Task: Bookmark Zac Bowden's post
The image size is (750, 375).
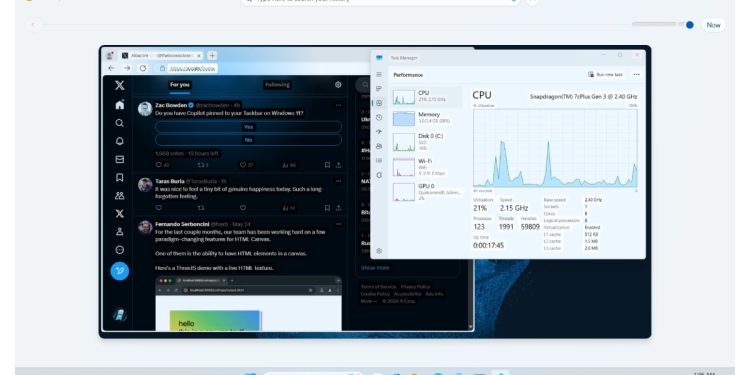Action: (x=327, y=165)
